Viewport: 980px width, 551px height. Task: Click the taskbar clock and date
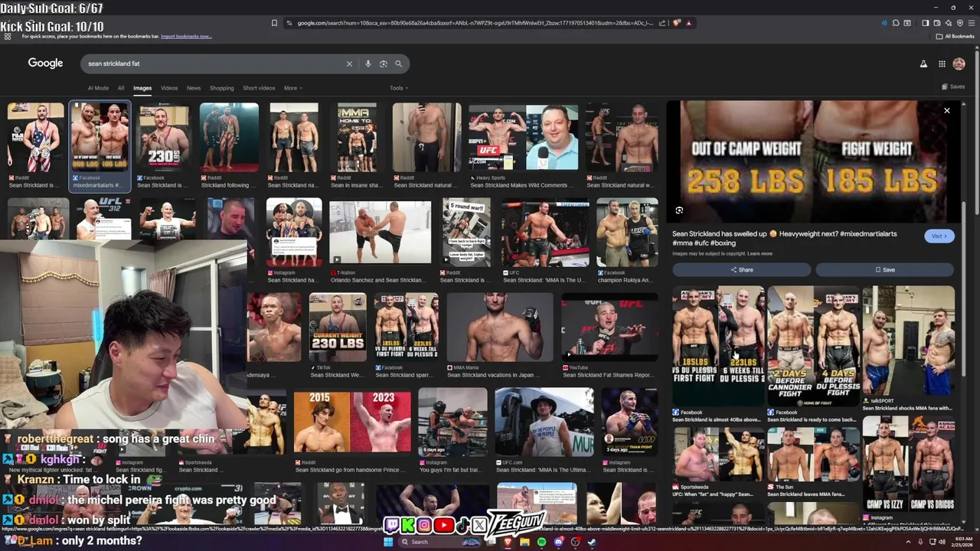pos(961,542)
